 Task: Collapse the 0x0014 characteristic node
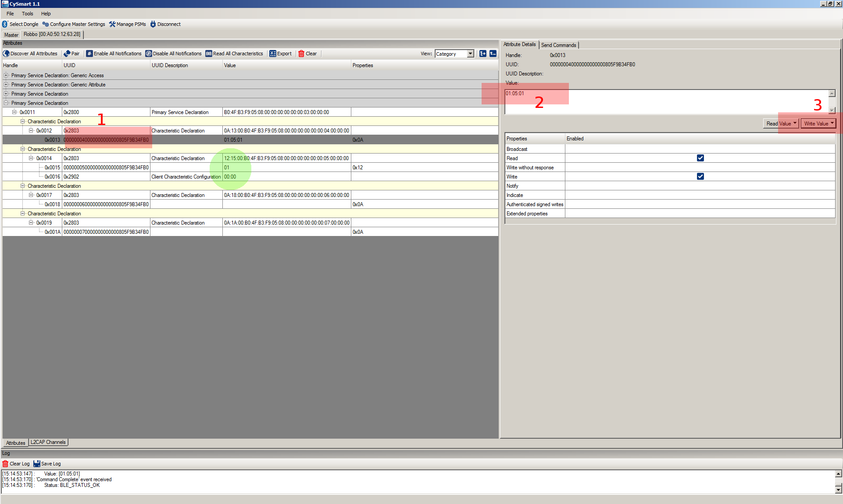pyautogui.click(x=31, y=158)
